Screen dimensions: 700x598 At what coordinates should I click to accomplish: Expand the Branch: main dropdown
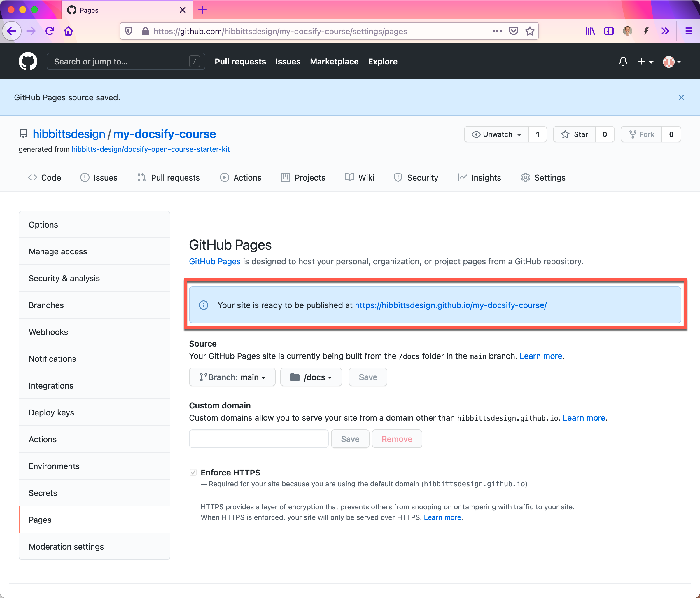[232, 377]
